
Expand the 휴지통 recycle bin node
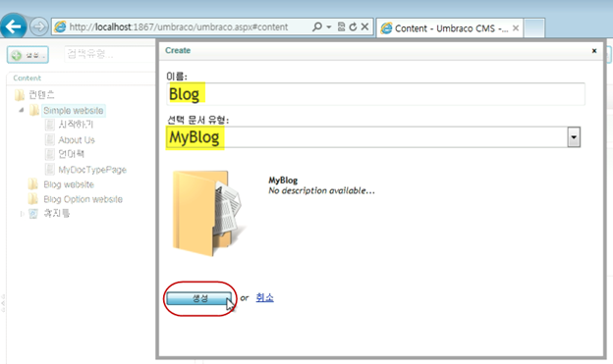pyautogui.click(x=22, y=214)
